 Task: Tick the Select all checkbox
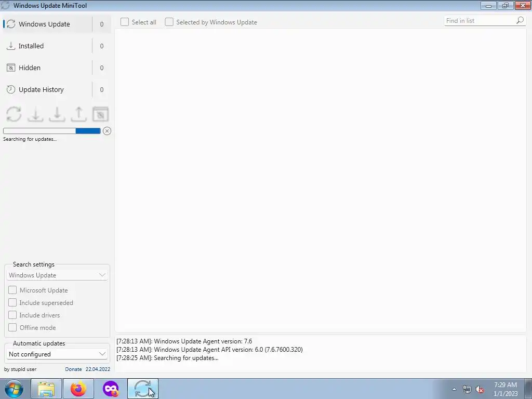click(125, 22)
